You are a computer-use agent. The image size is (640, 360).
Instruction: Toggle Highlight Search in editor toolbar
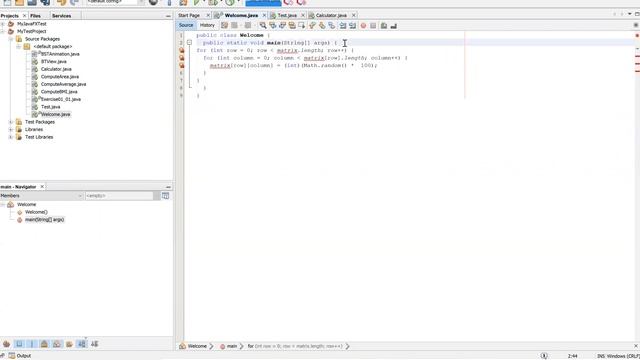(292, 25)
